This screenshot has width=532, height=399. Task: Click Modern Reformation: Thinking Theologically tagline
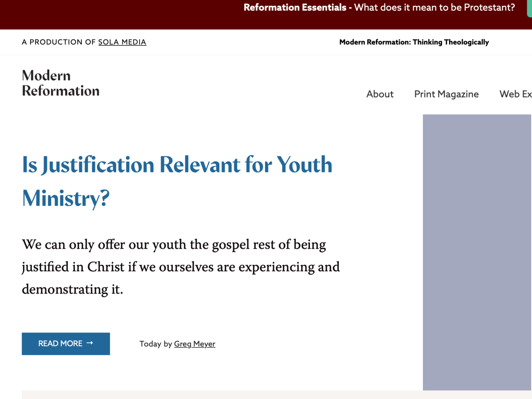click(414, 42)
